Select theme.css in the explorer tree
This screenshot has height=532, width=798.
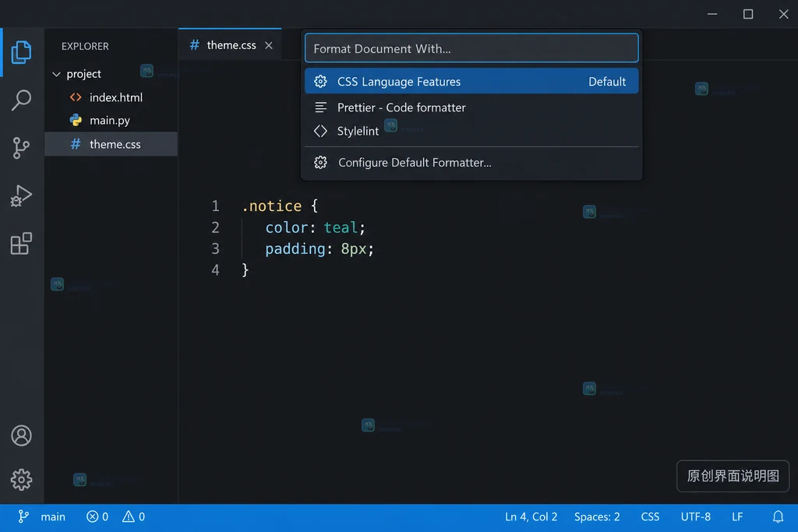tap(111, 144)
